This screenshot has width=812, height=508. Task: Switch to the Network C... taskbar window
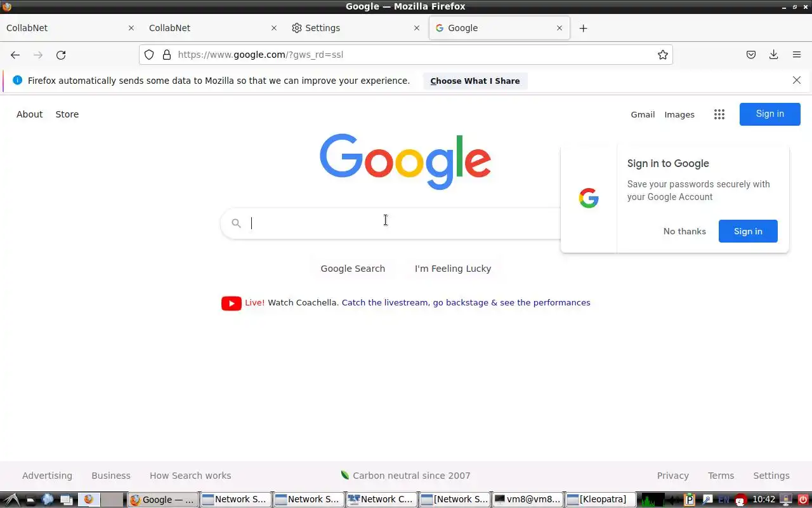pos(381,499)
